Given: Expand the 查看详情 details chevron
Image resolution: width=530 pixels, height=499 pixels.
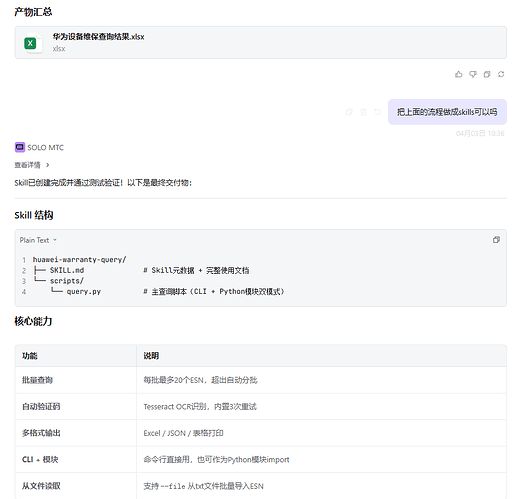Looking at the screenshot, I should pyautogui.click(x=48, y=165).
